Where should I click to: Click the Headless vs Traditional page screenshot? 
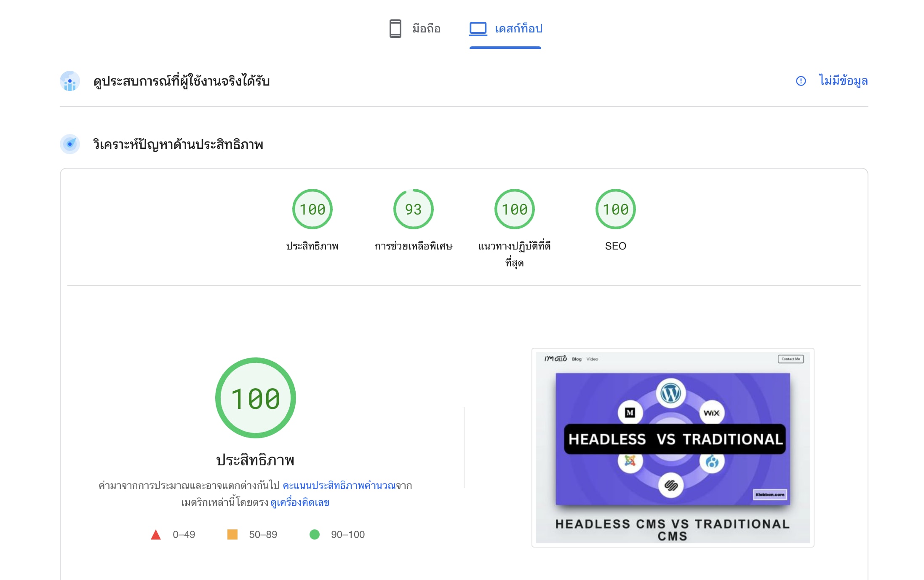(673, 447)
